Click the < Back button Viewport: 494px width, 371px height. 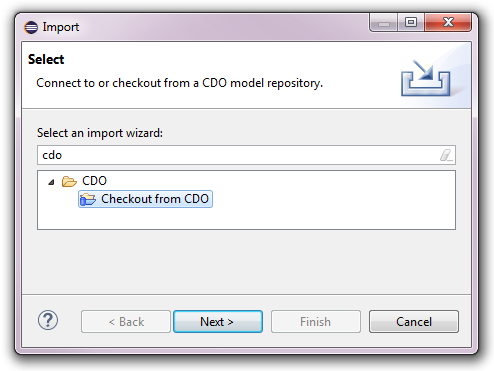pyautogui.click(x=126, y=322)
